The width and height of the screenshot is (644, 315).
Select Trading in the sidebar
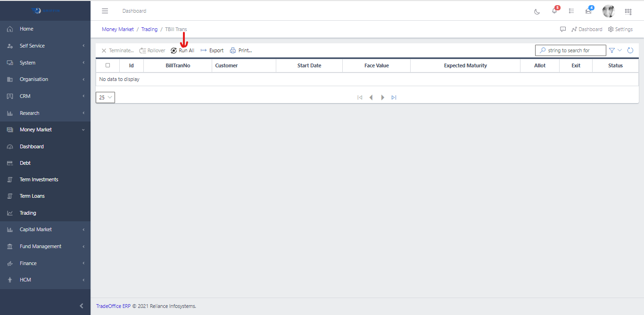[28, 213]
